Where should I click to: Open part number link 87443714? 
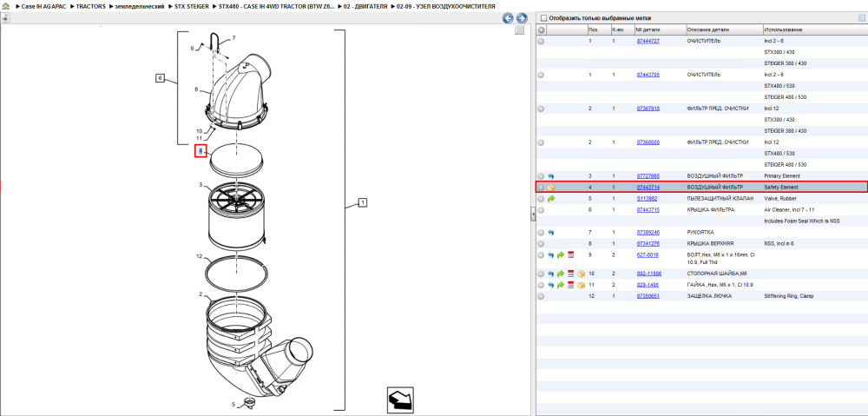coord(648,188)
